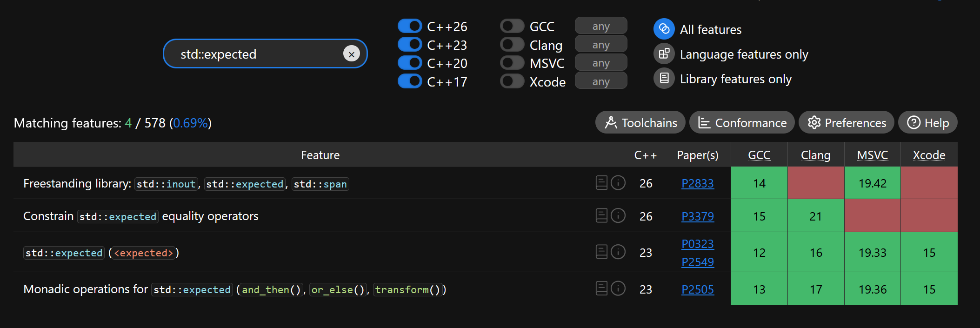Enable the GCC compiler filter switch
The image size is (980, 328).
tap(512, 26)
